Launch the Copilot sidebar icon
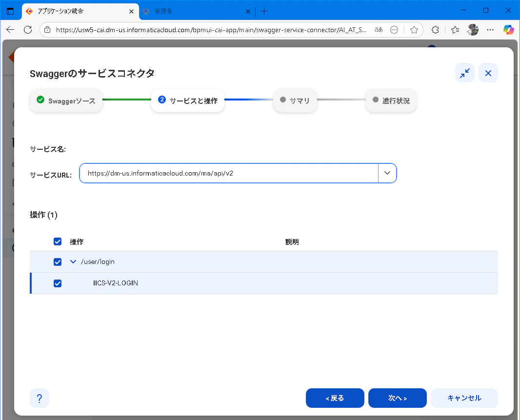The height and width of the screenshot is (420, 520). (x=508, y=30)
